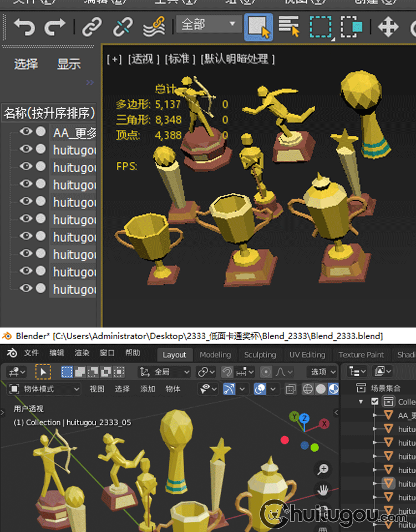Open the 全局 transform orientation dropdown

165,372
